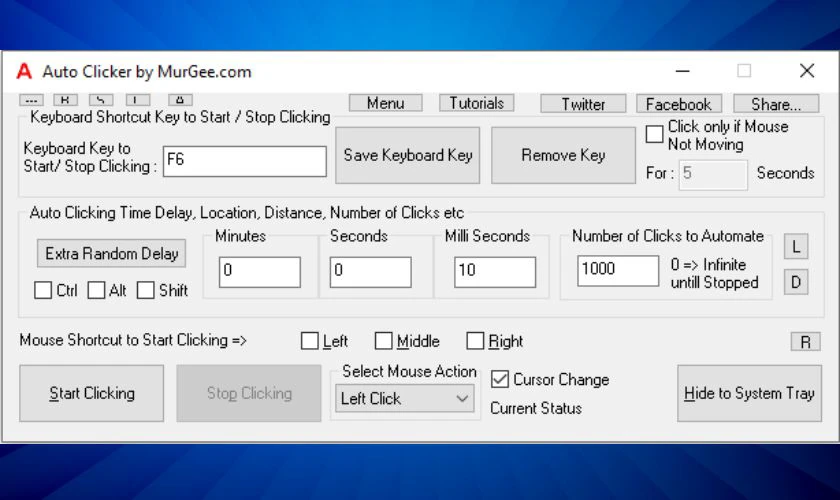The height and width of the screenshot is (500, 840).
Task: Minimize the Auto Clicker window
Action: pyautogui.click(x=682, y=71)
